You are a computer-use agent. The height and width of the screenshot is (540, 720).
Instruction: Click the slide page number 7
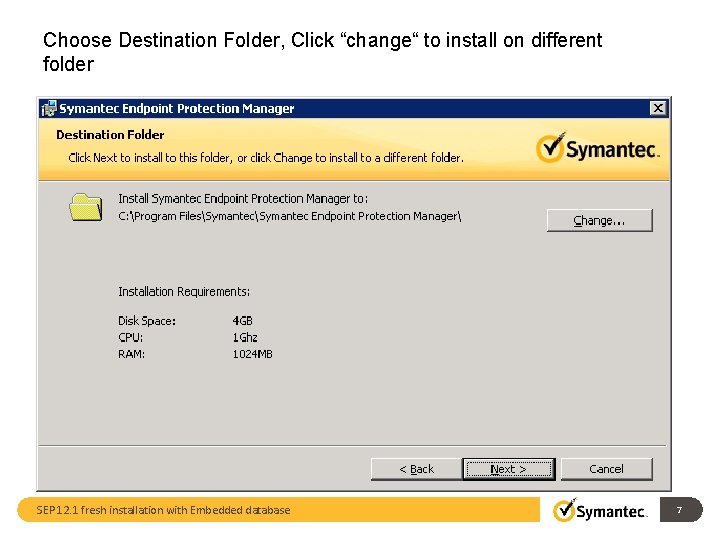(x=681, y=510)
